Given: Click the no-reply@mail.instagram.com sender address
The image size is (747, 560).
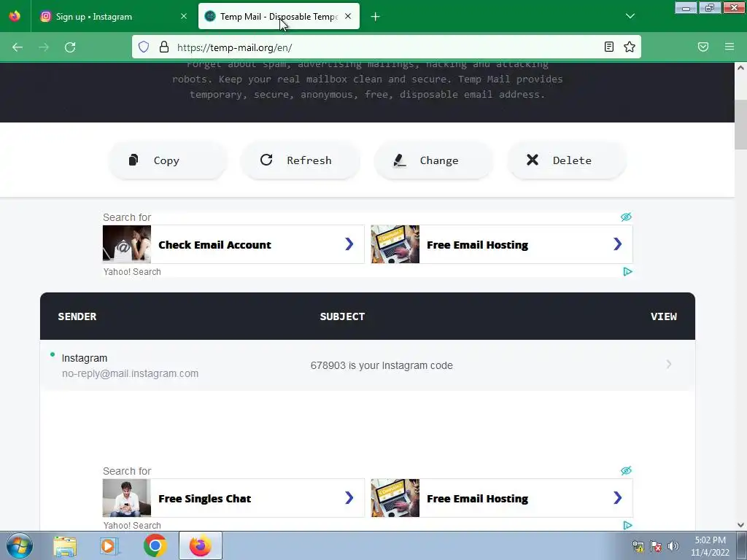Looking at the screenshot, I should [130, 374].
